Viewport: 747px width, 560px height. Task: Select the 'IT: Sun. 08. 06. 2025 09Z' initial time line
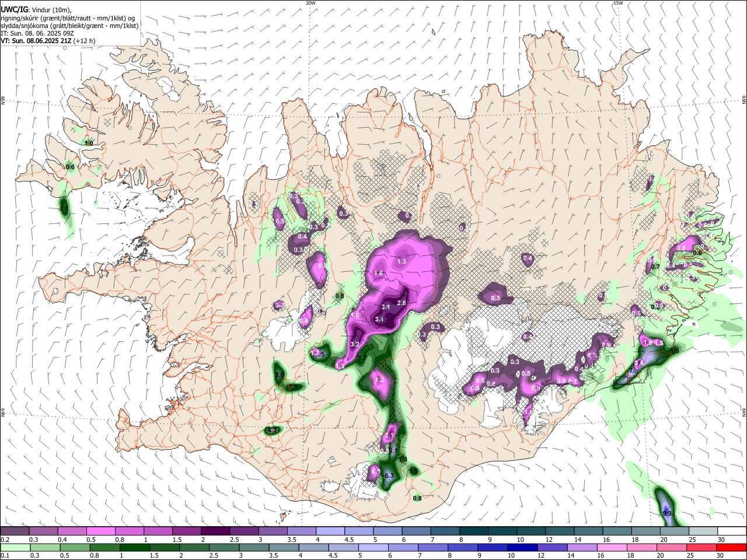(x=37, y=33)
